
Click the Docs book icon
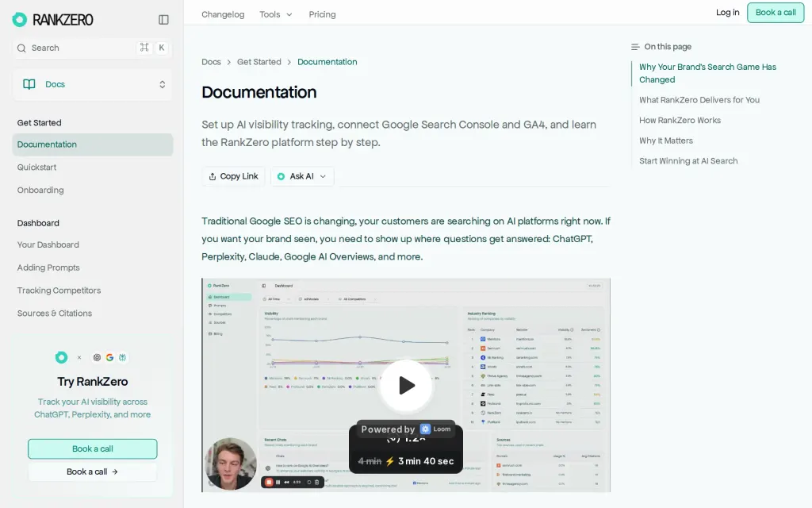coord(29,84)
